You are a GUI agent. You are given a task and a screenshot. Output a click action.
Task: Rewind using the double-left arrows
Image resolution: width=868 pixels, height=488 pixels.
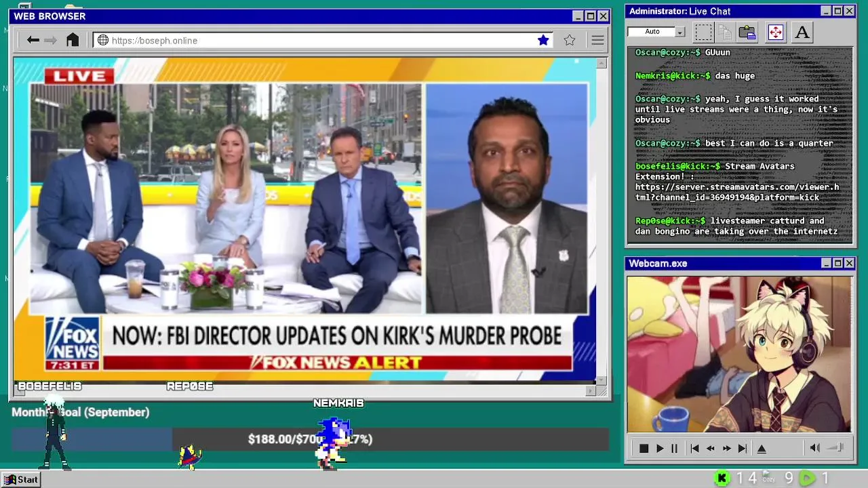click(x=711, y=448)
